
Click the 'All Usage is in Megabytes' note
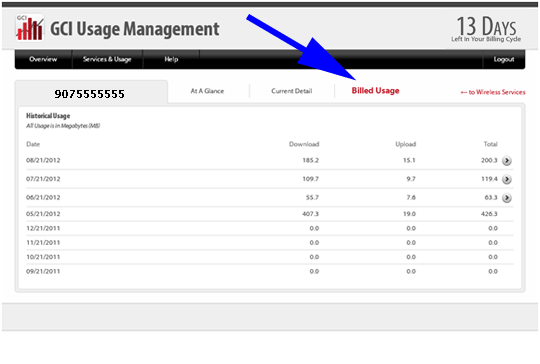click(63, 126)
